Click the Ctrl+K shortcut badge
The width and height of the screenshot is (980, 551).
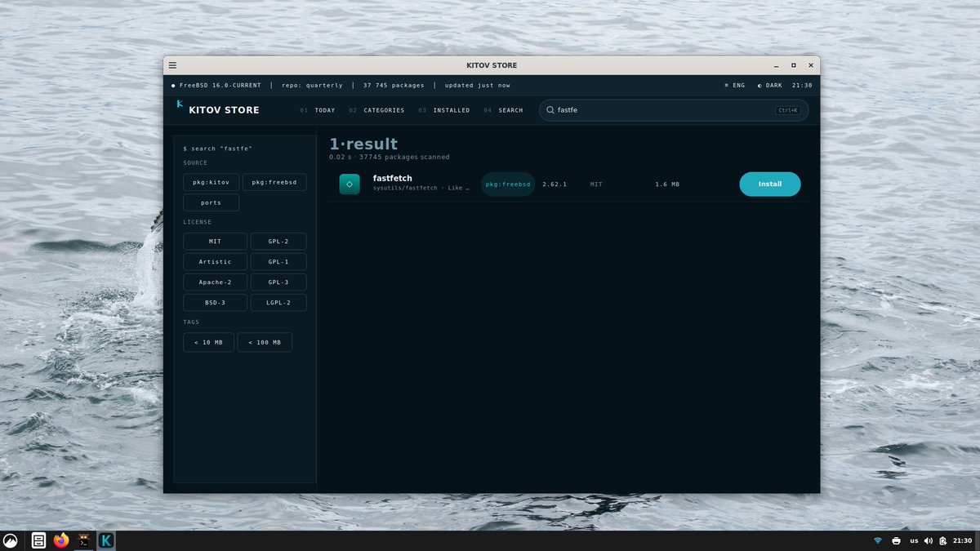(x=788, y=110)
